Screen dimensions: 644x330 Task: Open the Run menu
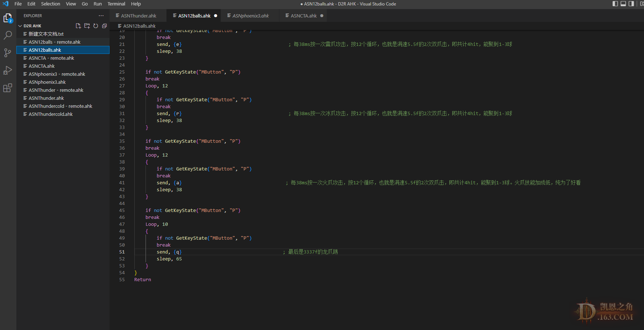[98, 4]
